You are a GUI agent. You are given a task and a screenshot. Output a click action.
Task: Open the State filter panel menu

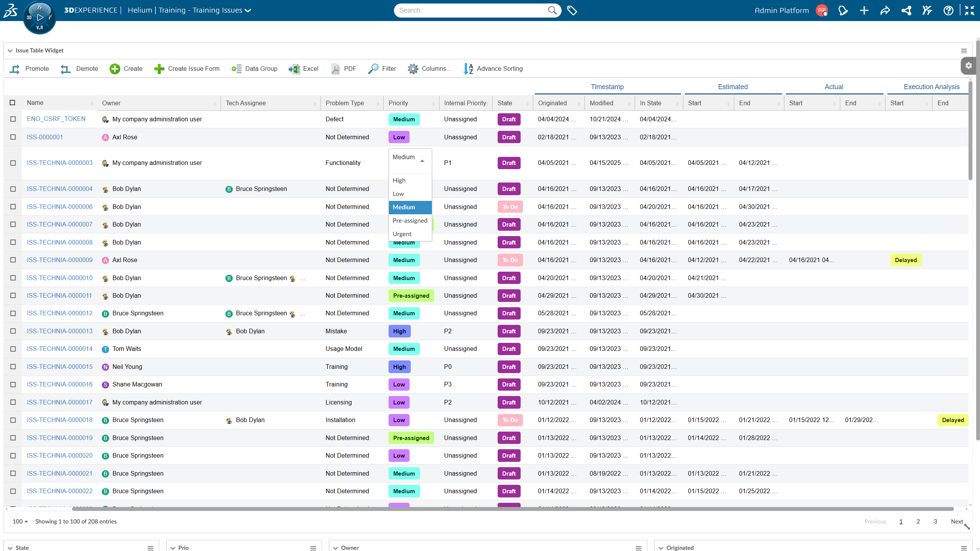pos(149,547)
